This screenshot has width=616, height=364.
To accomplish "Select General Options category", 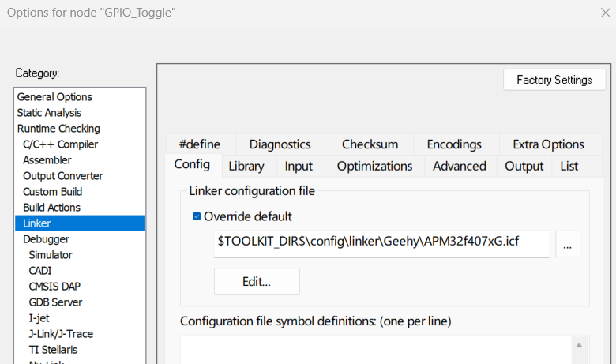I will click(x=54, y=97).
